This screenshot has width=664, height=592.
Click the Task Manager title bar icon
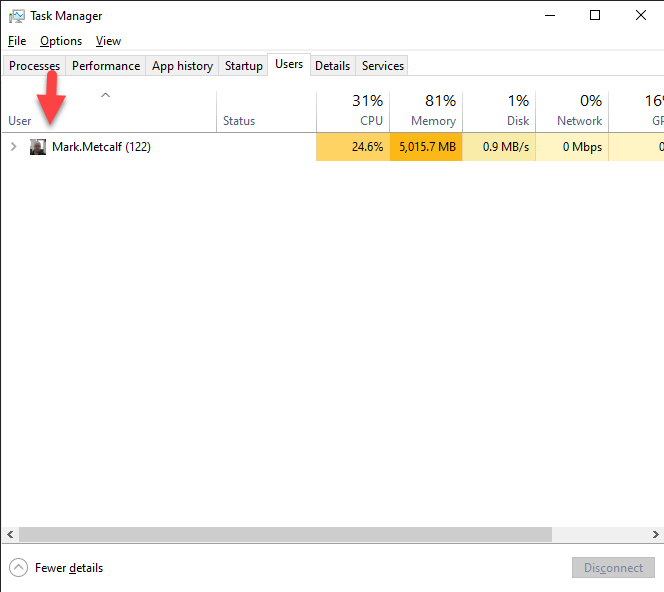pos(17,16)
